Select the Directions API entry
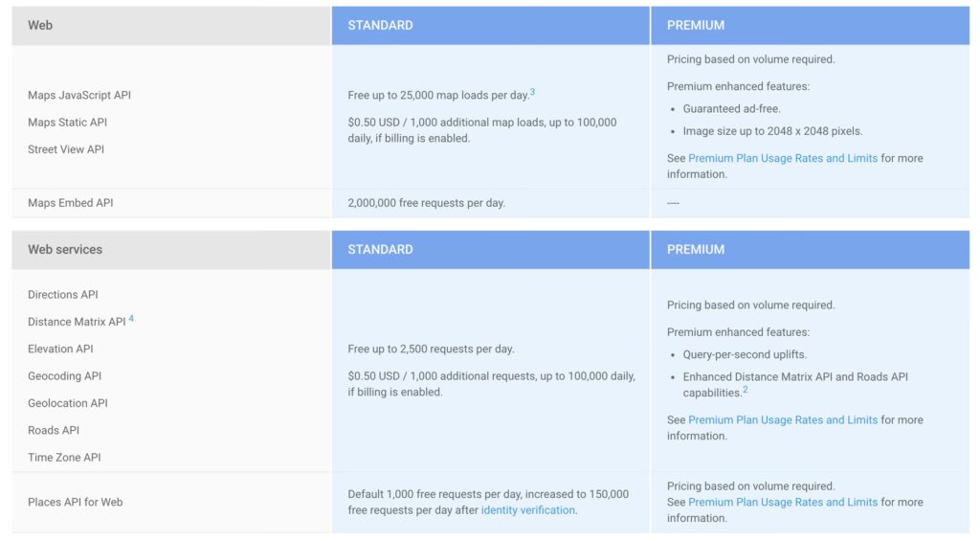The height and width of the screenshot is (541, 980). coord(63,295)
